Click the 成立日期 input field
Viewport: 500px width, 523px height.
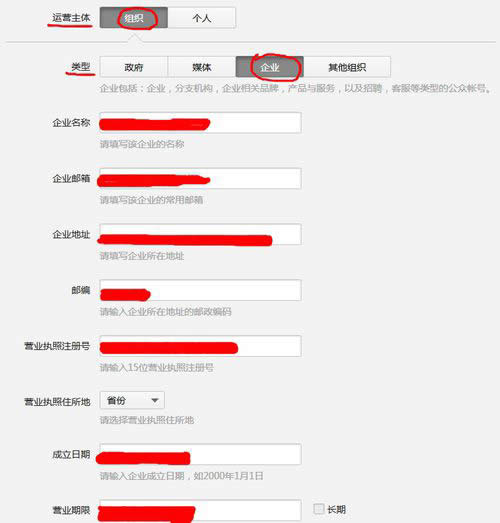tap(200, 454)
